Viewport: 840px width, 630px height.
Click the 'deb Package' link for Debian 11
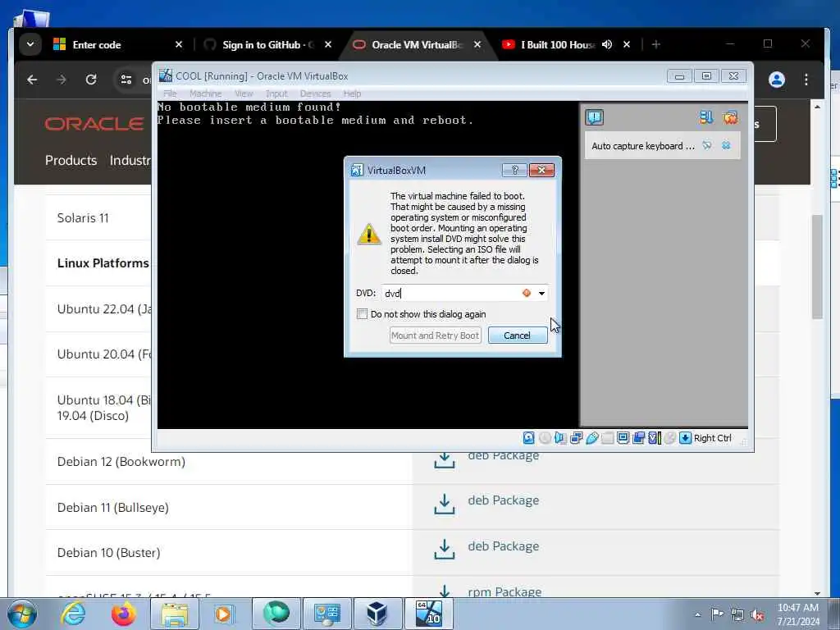click(x=503, y=500)
